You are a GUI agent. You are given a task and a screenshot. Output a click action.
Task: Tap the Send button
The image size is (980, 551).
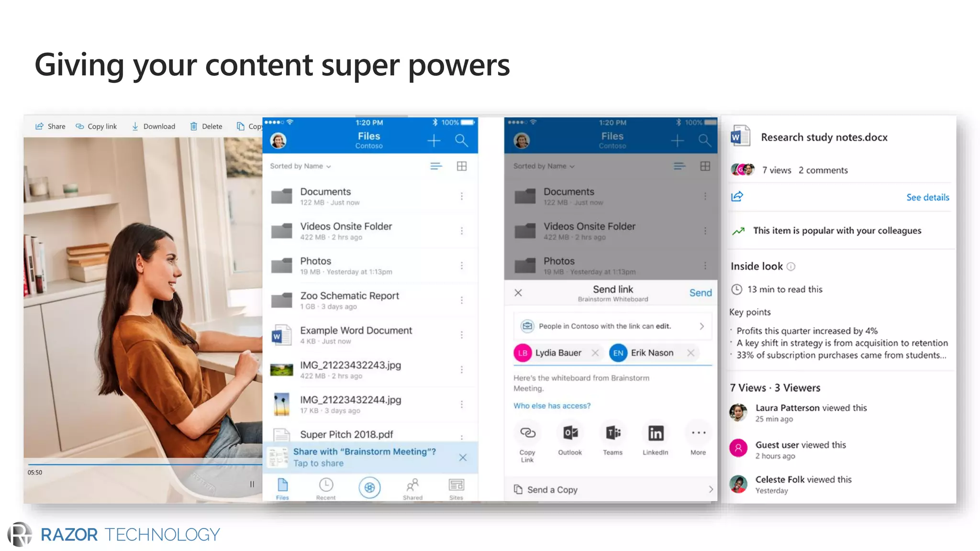pyautogui.click(x=700, y=293)
